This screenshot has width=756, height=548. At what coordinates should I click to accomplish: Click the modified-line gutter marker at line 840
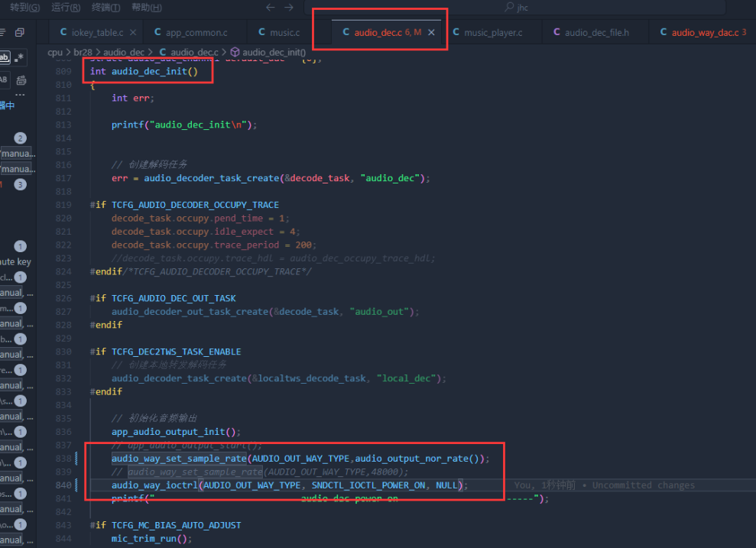coord(76,485)
